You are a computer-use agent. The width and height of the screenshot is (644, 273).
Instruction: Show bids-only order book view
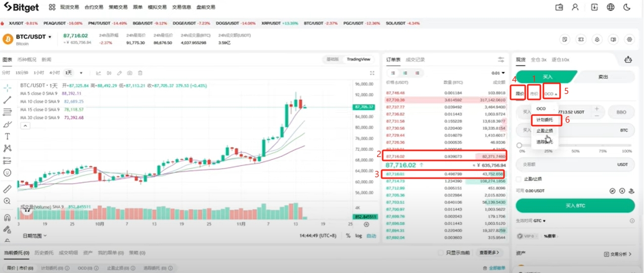pyautogui.click(x=405, y=73)
